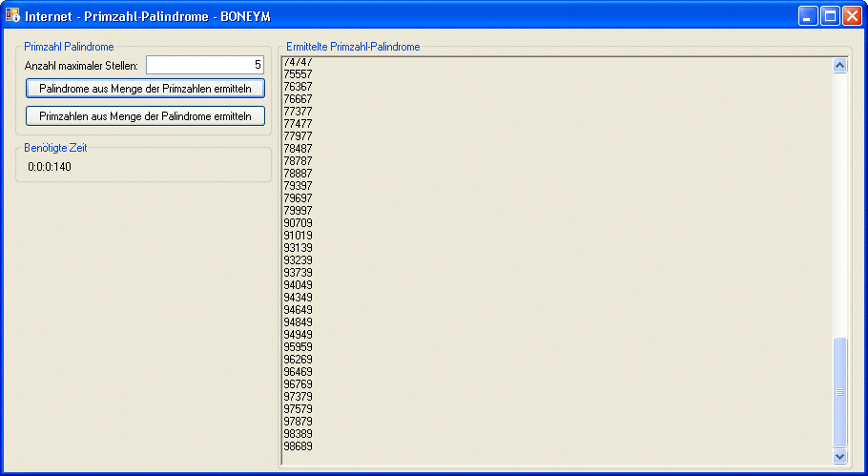868x476 pixels.
Task: Click the scrollbar thumb of the results list
Action: (x=840, y=391)
